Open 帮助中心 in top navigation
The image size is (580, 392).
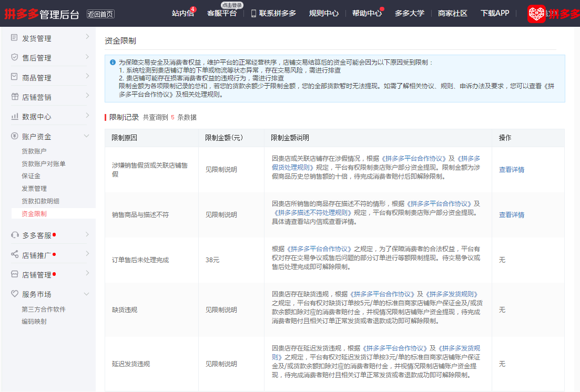tap(367, 13)
